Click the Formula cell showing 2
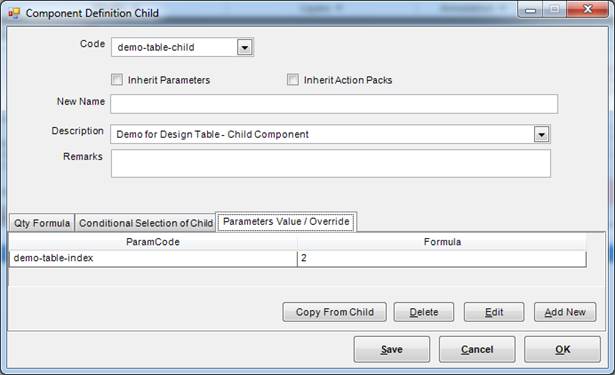 (x=442, y=258)
